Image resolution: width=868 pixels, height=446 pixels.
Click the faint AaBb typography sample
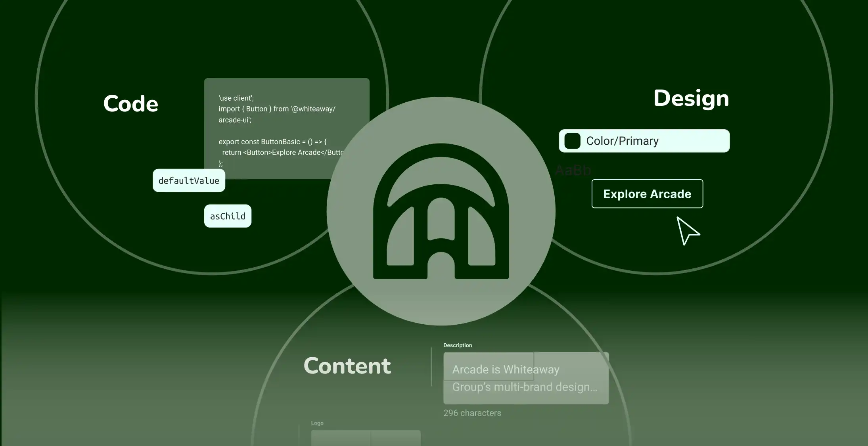(x=573, y=170)
